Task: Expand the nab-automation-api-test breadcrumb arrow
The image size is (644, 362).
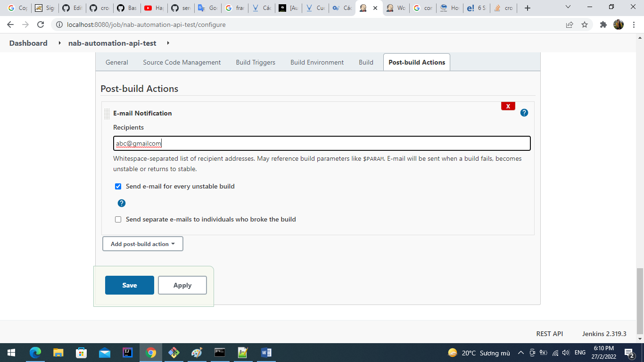Action: tap(168, 43)
